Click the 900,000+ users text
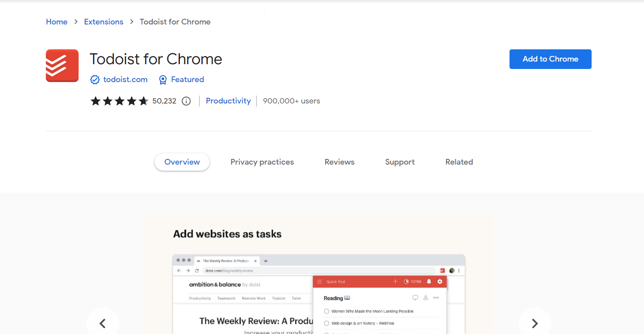The width and height of the screenshot is (644, 334). [291, 101]
